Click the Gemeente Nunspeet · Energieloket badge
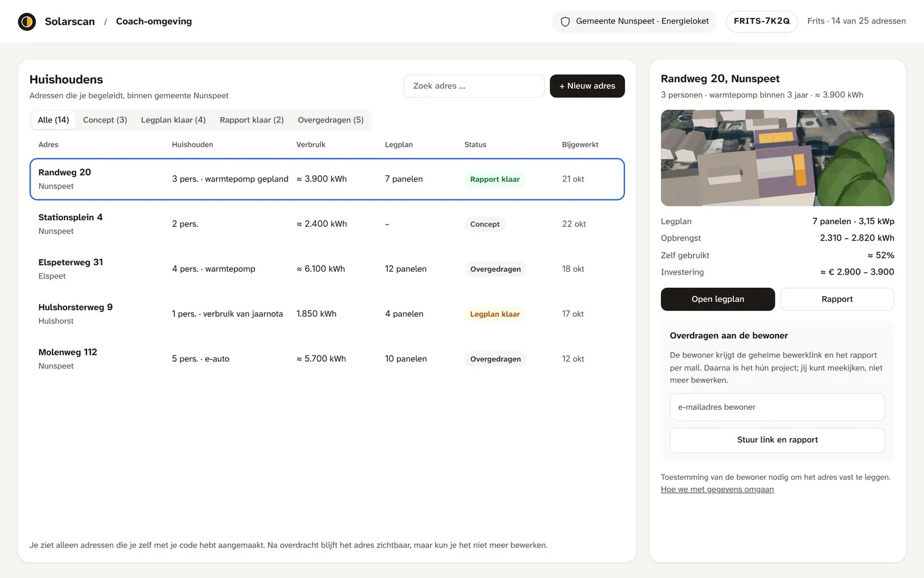 pyautogui.click(x=634, y=21)
